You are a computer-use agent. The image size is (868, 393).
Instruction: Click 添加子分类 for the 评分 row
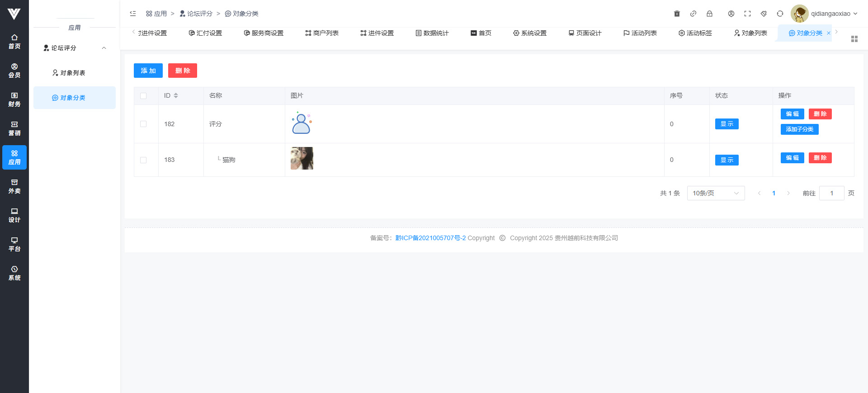click(799, 129)
